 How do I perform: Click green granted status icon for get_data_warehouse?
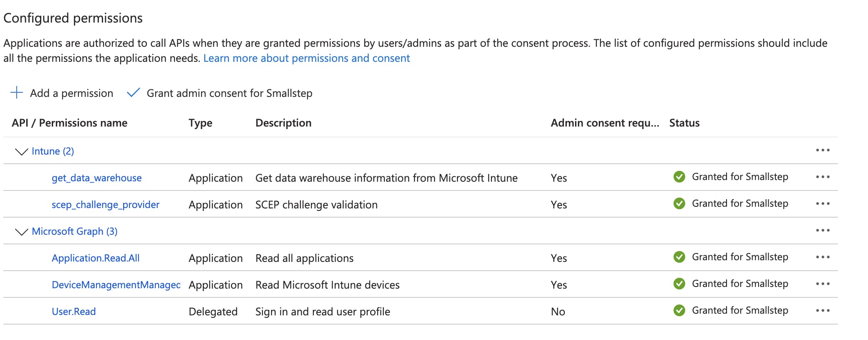679,177
